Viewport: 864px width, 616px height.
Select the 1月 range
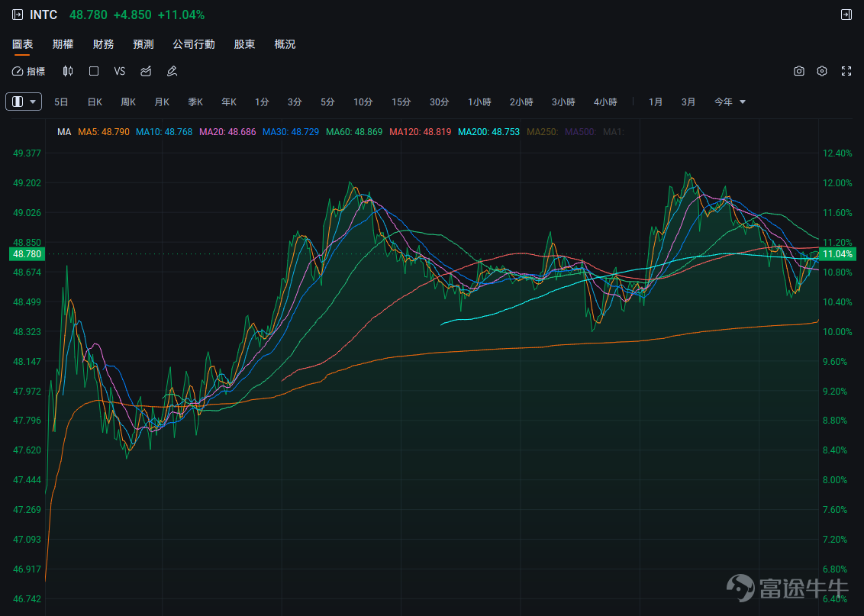tap(655, 102)
